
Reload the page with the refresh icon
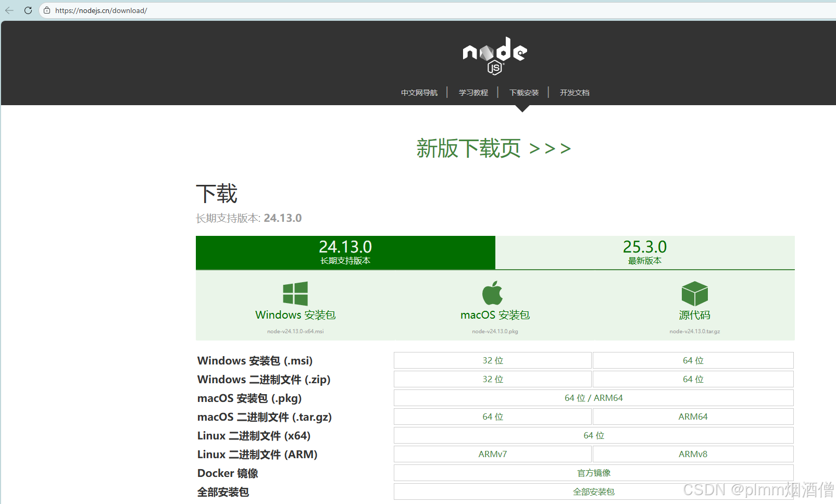tap(28, 10)
